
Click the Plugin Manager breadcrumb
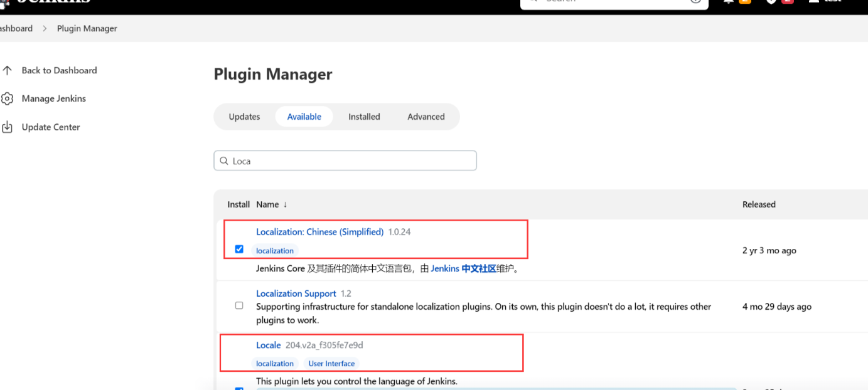click(x=87, y=28)
